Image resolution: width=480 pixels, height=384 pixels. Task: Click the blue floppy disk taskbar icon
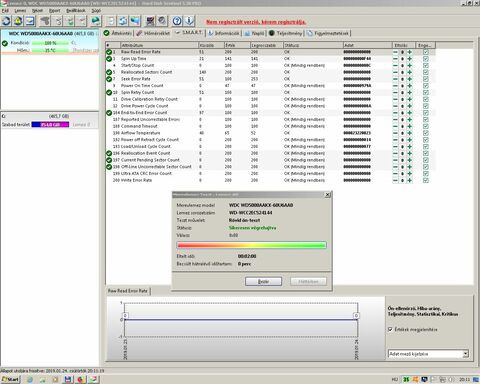(x=68, y=379)
